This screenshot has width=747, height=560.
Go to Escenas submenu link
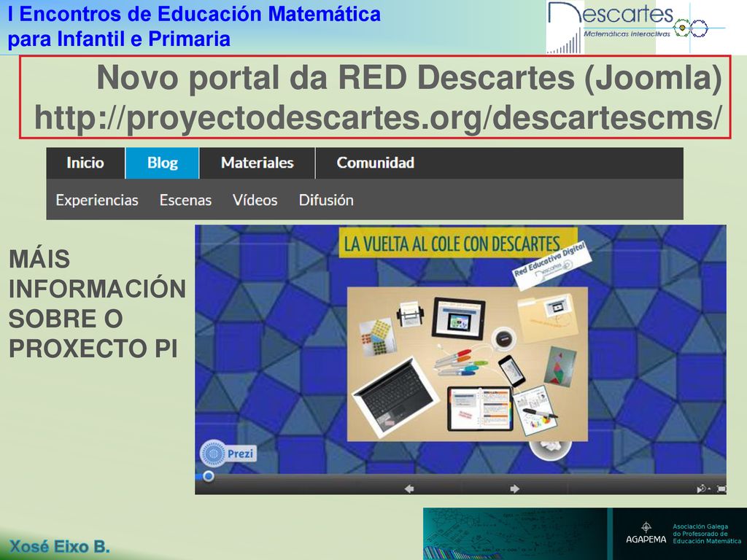[x=185, y=200]
